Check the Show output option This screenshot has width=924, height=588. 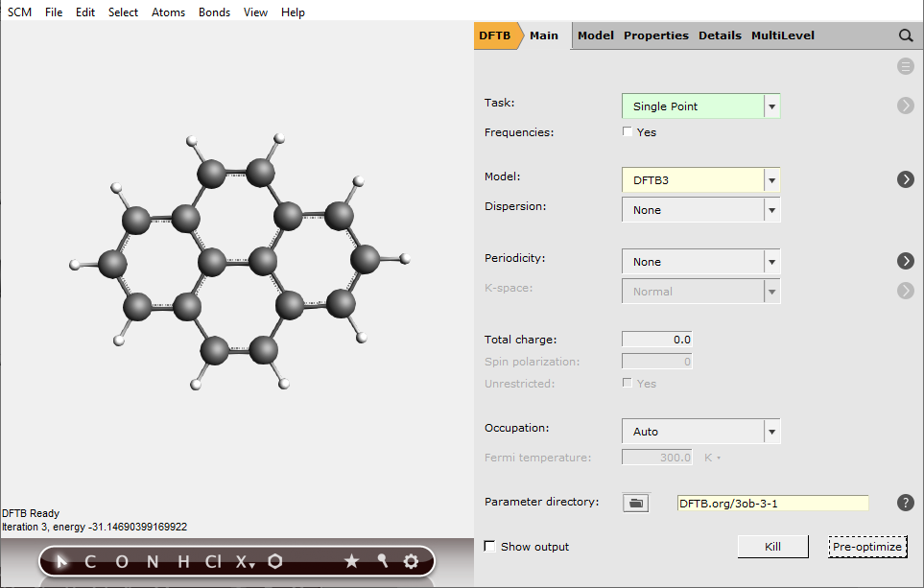489,545
